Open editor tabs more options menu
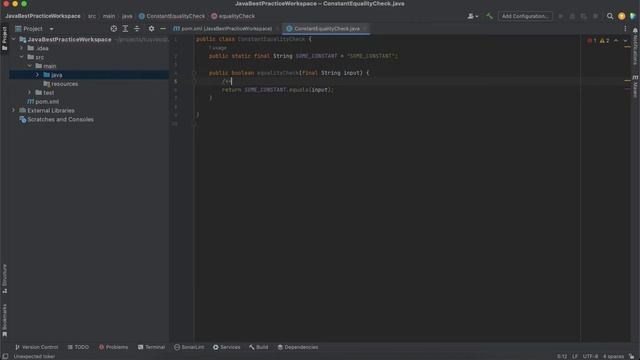This screenshot has width=640, height=360. tap(625, 29)
